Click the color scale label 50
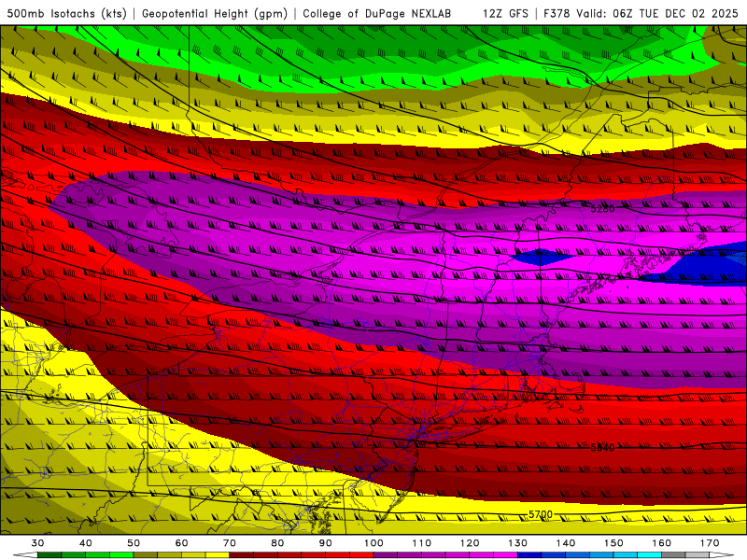 (134, 543)
